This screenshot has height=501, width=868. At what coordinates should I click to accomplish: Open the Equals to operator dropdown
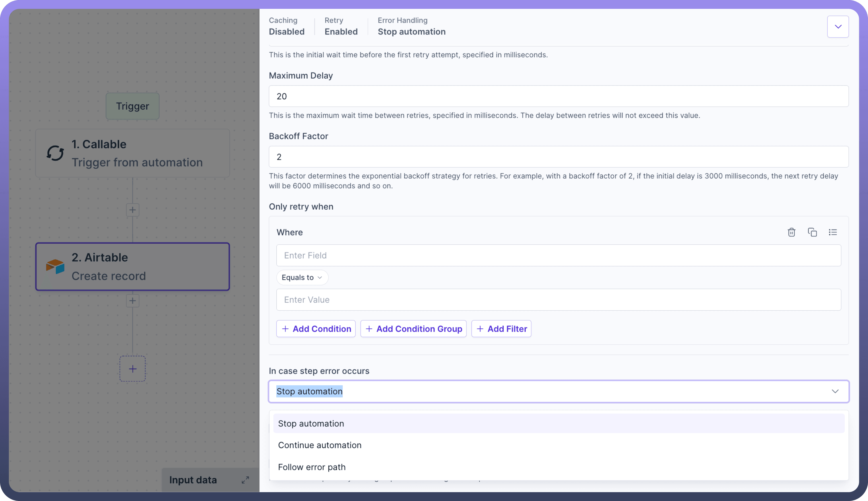302,277
